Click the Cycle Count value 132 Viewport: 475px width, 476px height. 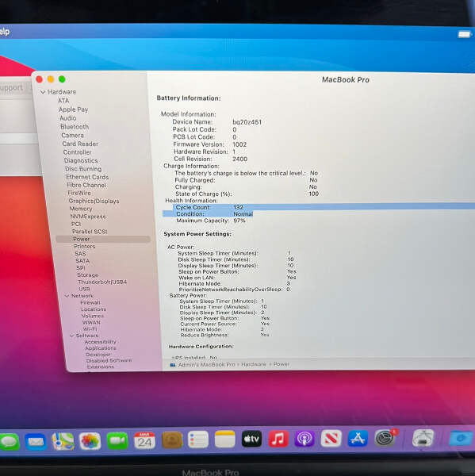click(x=238, y=207)
